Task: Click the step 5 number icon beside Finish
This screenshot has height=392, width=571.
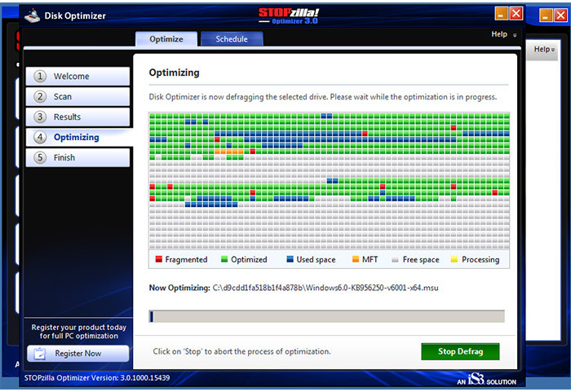Action: (x=40, y=157)
